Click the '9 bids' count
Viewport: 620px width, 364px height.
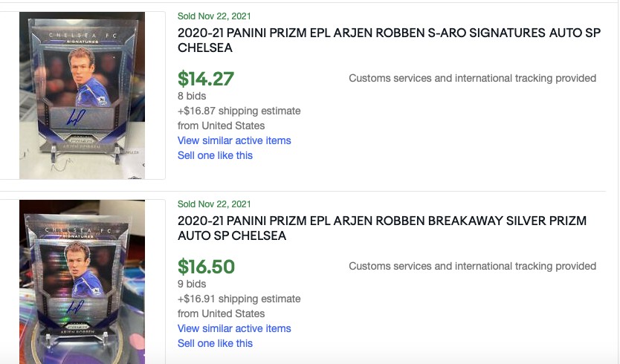pyautogui.click(x=192, y=284)
